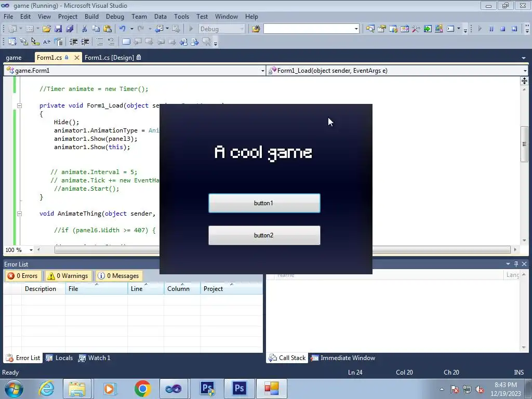Comment out the selected lines icon
532x399 pixels.
coord(99,42)
